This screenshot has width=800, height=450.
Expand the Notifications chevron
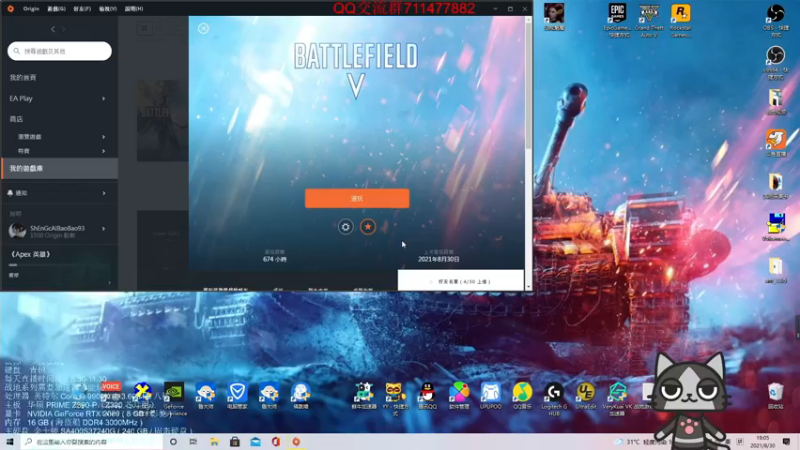pyautogui.click(x=104, y=193)
